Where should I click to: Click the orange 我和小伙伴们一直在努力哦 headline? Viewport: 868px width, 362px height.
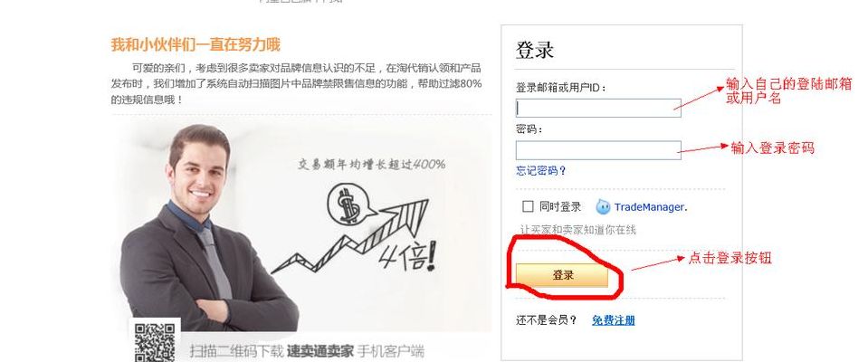[196, 45]
